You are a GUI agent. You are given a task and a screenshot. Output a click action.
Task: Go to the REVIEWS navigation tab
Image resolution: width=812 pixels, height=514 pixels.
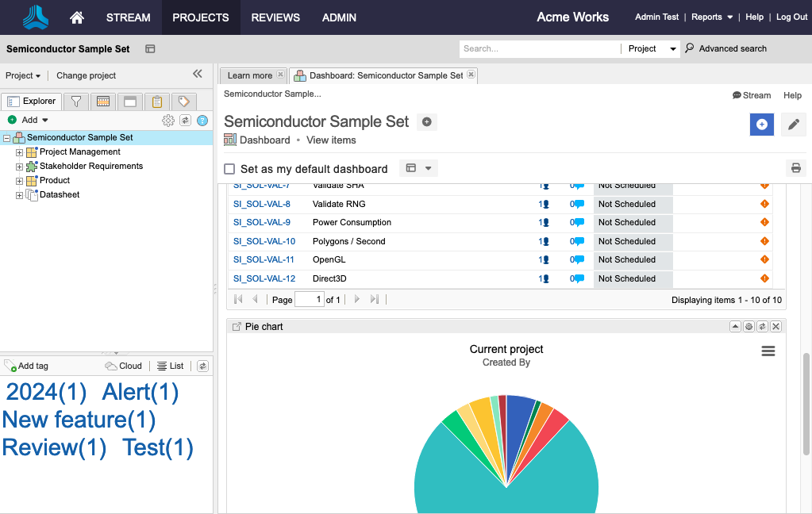pyautogui.click(x=275, y=17)
